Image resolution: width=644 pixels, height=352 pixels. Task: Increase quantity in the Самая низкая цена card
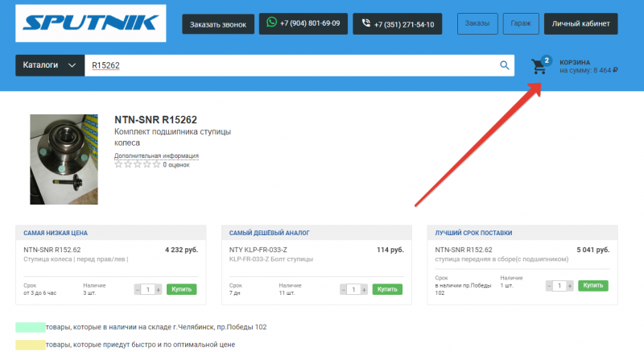pyautogui.click(x=158, y=289)
